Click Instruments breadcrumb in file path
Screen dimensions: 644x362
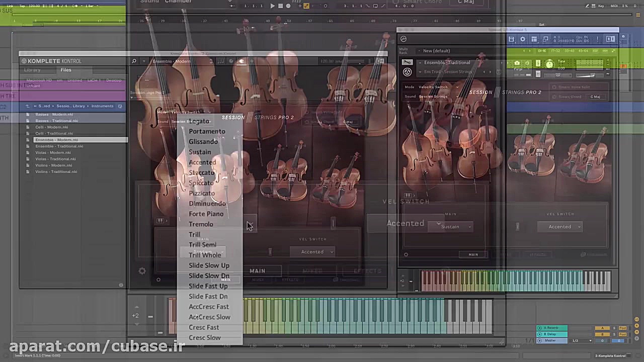(103, 106)
